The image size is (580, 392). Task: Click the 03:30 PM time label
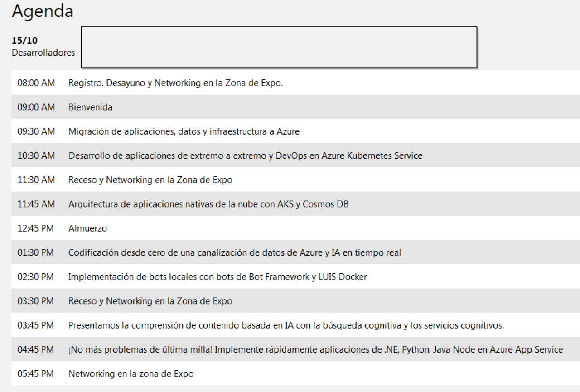pos(36,301)
